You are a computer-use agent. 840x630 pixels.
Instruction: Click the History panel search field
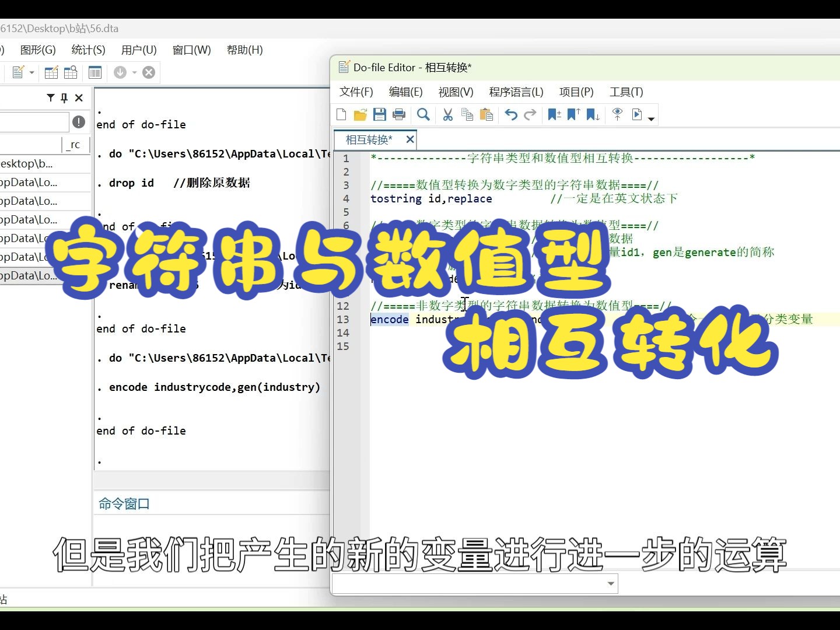point(34,122)
